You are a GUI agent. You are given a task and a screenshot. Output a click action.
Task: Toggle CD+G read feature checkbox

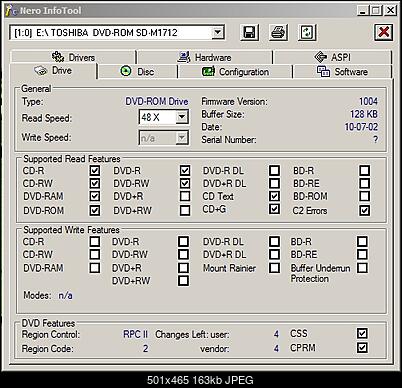274,209
